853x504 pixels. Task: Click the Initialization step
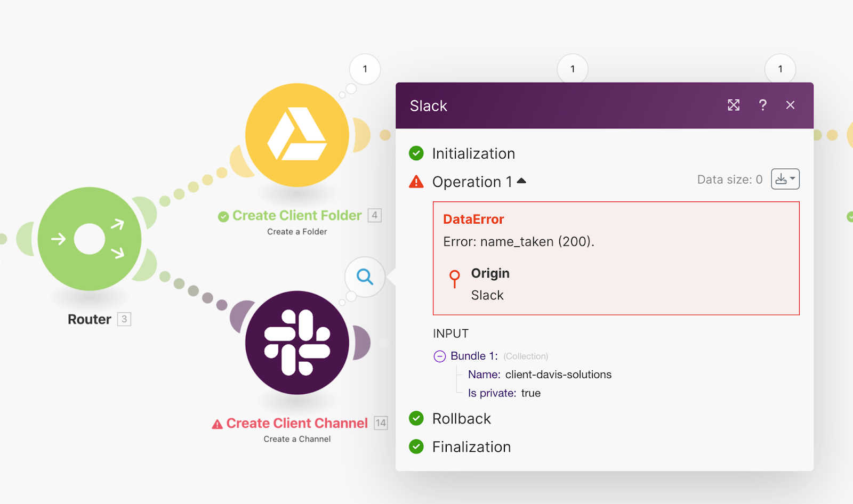coord(473,153)
